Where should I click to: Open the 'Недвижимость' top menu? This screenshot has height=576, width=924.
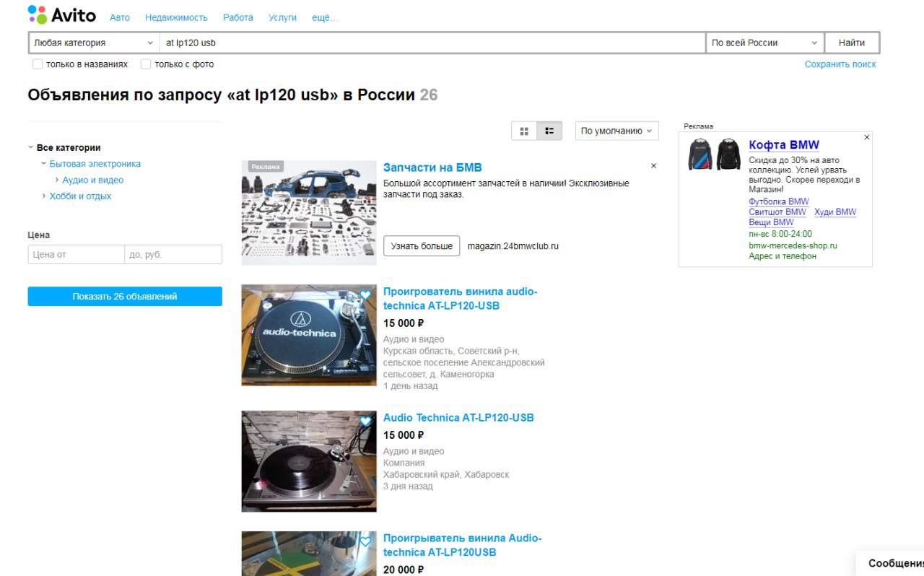176,17
